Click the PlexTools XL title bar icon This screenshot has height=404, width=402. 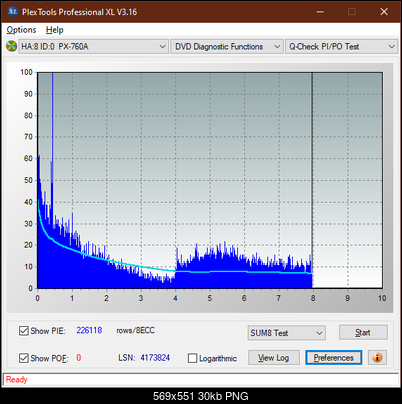tap(12, 12)
